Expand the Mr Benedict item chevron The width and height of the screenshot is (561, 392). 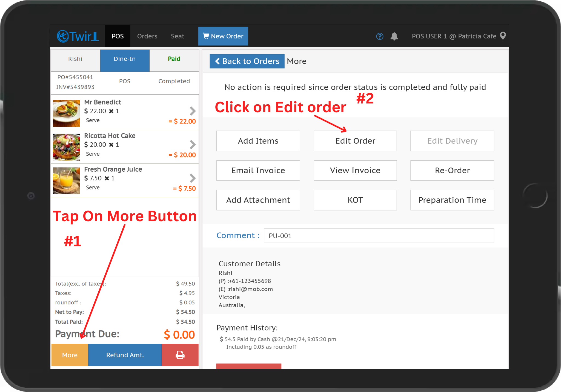(x=193, y=111)
